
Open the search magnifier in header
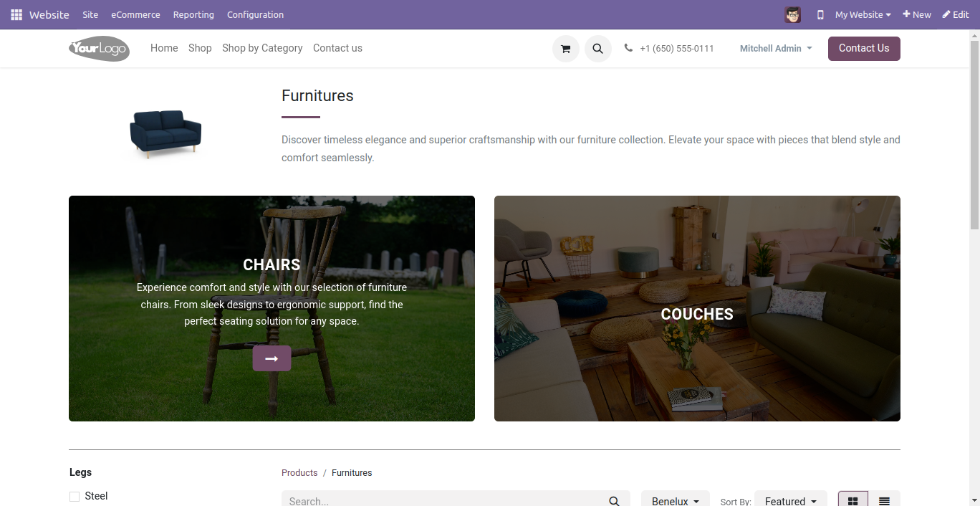pyautogui.click(x=598, y=49)
